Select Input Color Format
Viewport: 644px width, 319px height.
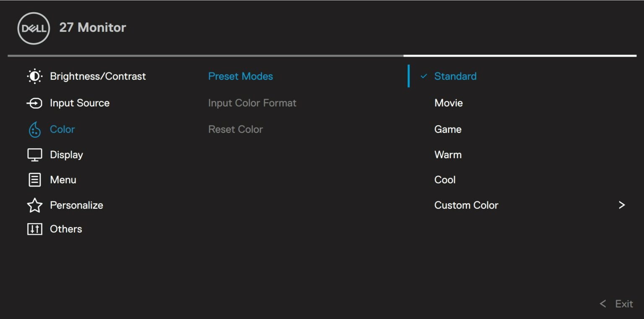point(252,103)
